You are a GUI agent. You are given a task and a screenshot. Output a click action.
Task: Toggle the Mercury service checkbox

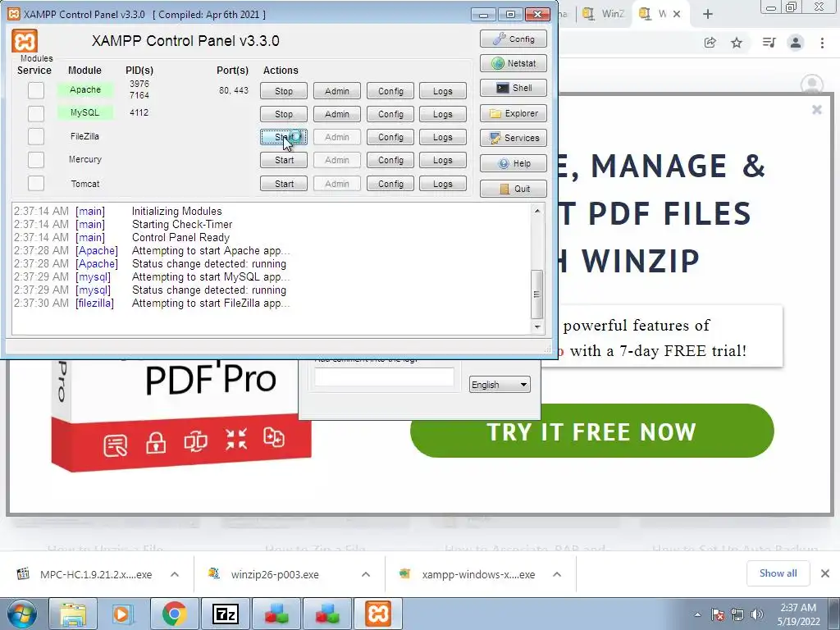pos(36,160)
